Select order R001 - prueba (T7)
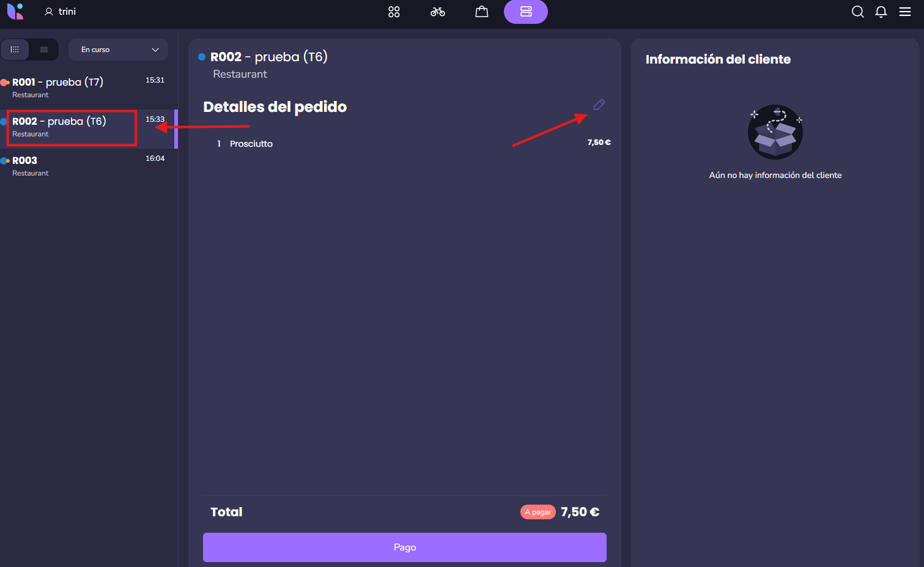This screenshot has height=567, width=924. (73, 87)
